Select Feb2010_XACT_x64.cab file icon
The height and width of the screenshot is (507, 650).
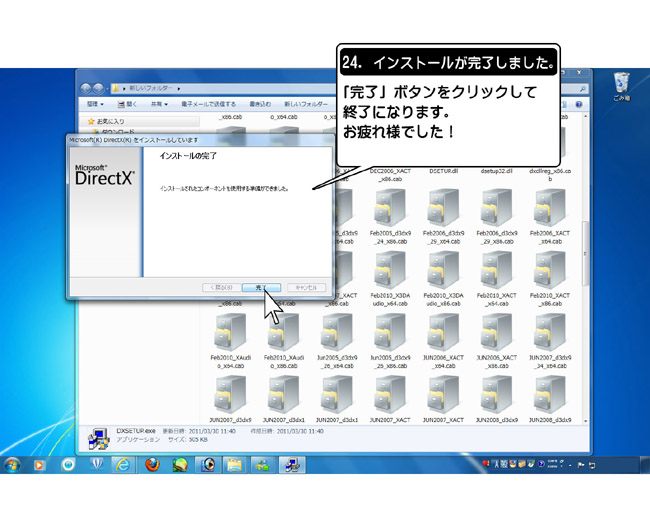point(497,270)
